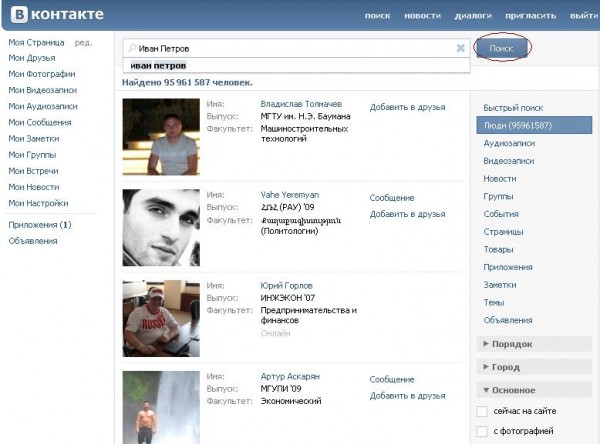Image resolution: width=600 pixels, height=444 pixels.
Task: Click the name Vahe Yeremyan
Action: point(290,195)
